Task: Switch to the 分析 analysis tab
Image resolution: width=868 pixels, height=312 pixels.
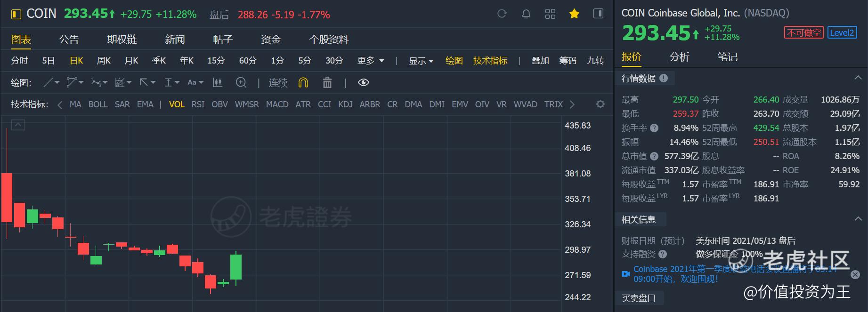Action: 680,57
